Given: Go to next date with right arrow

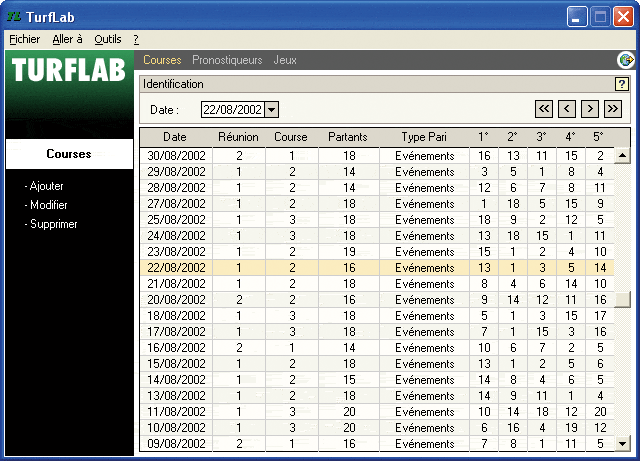Looking at the screenshot, I should click(x=590, y=109).
